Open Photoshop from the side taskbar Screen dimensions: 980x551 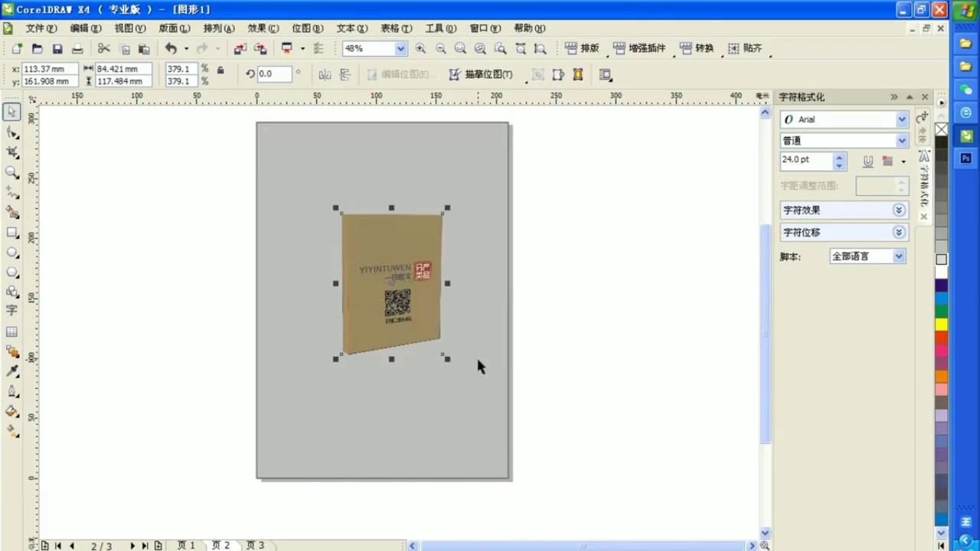(x=965, y=158)
